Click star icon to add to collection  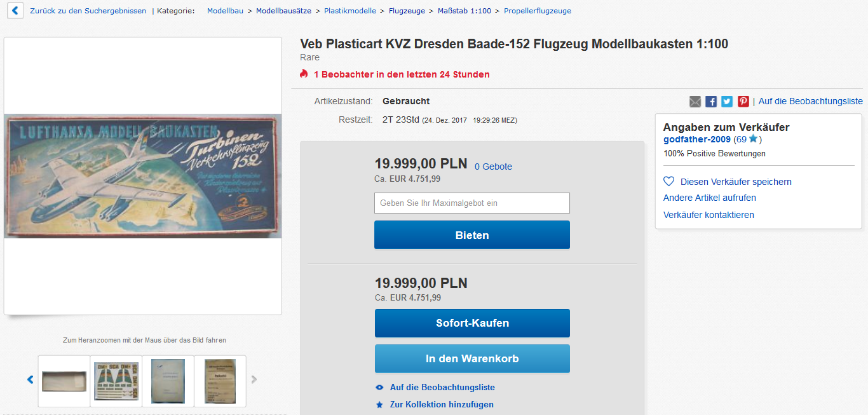379,404
